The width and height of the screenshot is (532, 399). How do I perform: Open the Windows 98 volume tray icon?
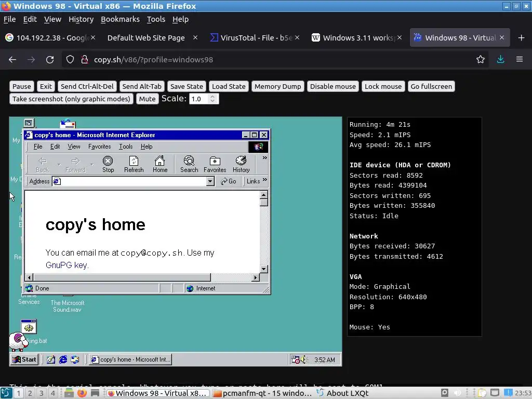click(x=303, y=360)
